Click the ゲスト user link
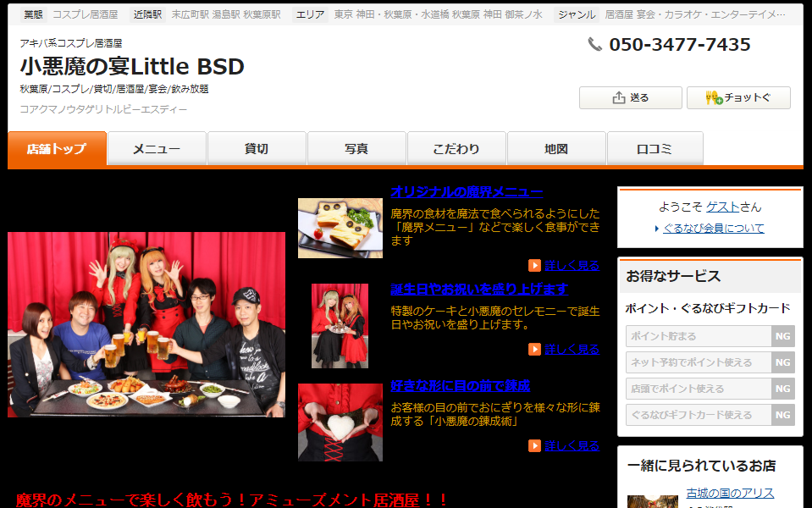The height and width of the screenshot is (508, 812). pos(722,207)
